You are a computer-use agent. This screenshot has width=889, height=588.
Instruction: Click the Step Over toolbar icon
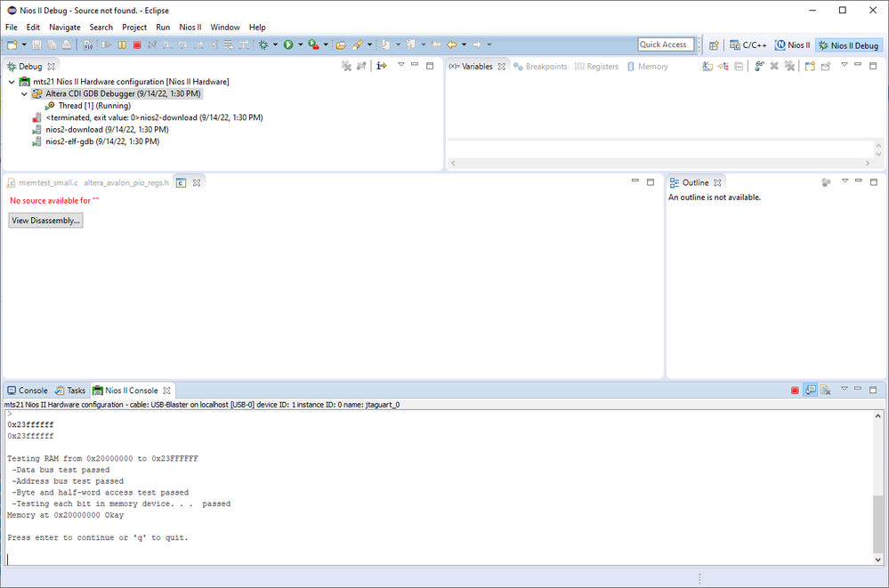(x=182, y=44)
